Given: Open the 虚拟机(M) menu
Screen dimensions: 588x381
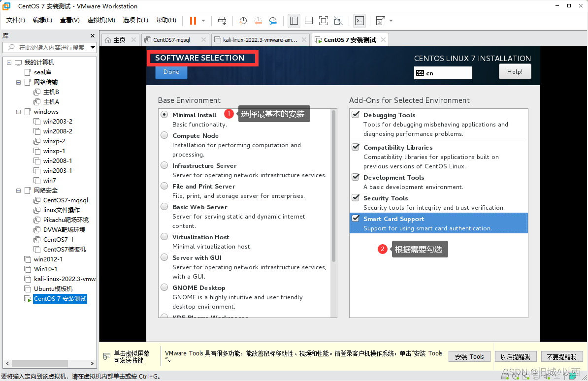Looking at the screenshot, I should (x=101, y=20).
